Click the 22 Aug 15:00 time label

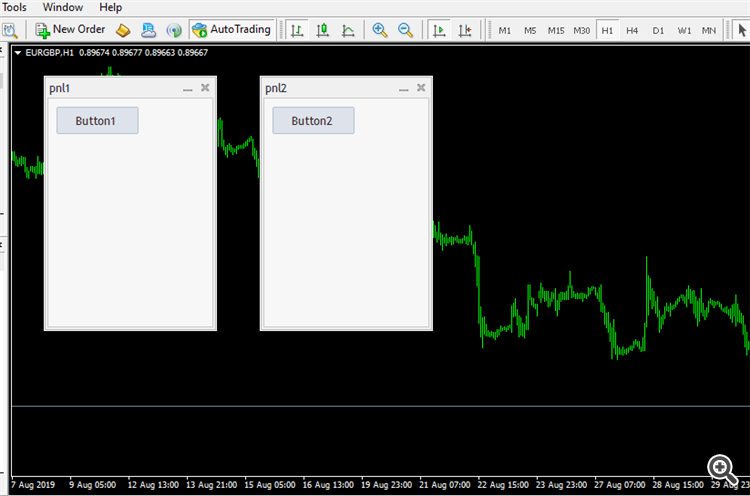(503, 485)
